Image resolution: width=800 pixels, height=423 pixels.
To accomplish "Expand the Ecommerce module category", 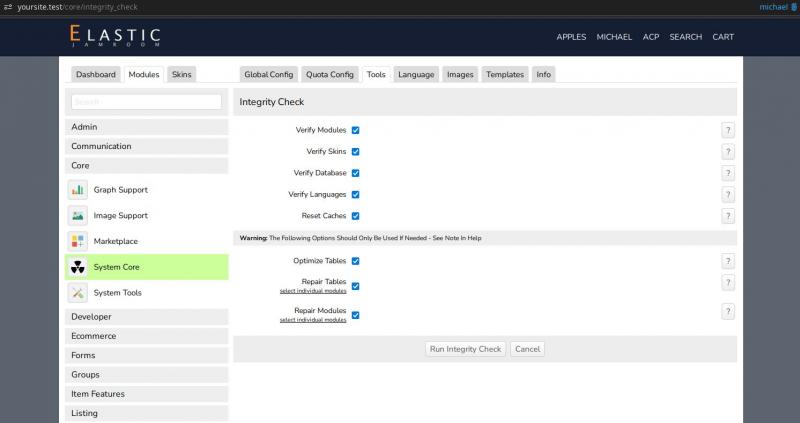I will (x=148, y=336).
